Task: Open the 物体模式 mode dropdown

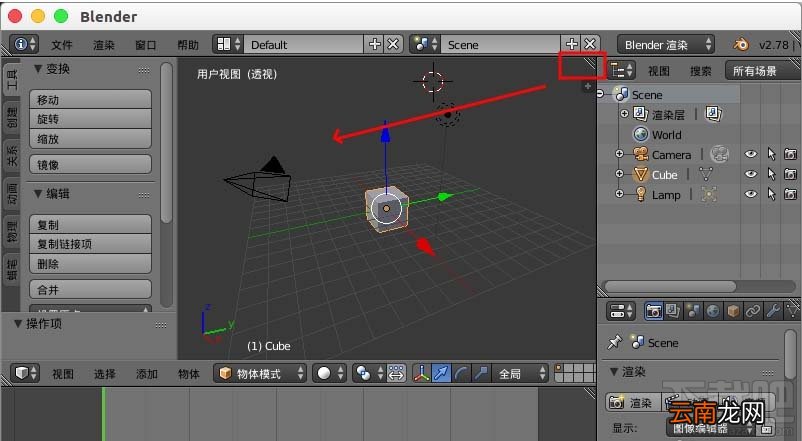Action: click(x=260, y=373)
